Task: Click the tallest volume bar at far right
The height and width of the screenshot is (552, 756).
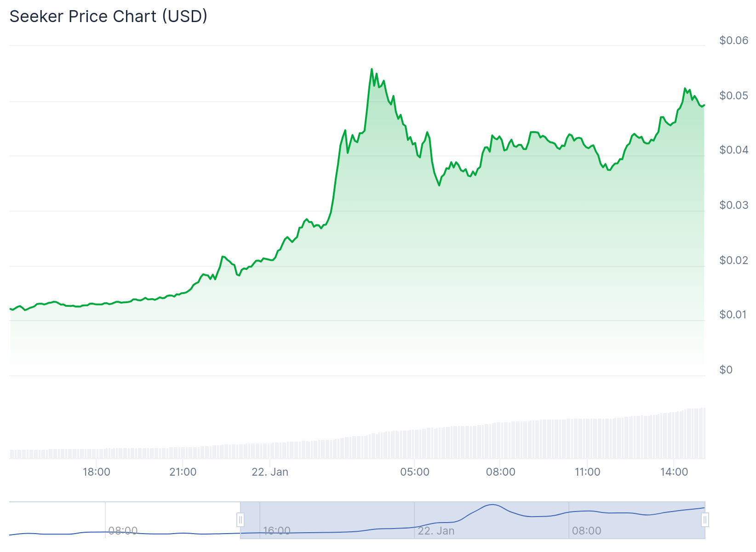Action: click(704, 433)
